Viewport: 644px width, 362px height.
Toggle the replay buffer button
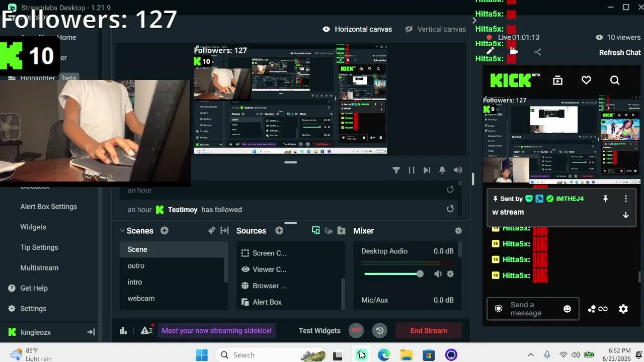tap(380, 330)
